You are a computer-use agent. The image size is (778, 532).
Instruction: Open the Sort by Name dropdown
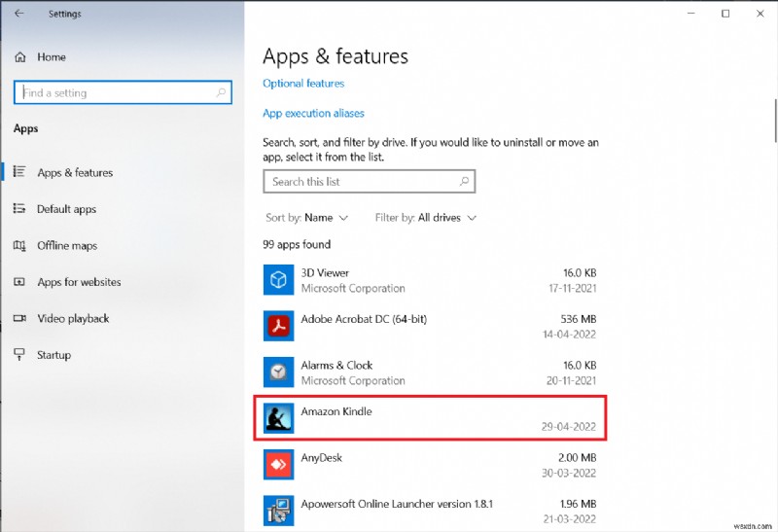(x=306, y=217)
